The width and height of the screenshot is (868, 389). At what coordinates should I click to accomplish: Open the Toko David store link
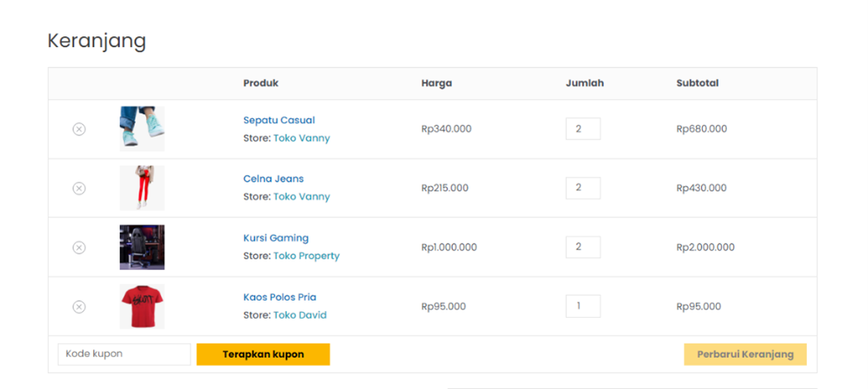300,315
